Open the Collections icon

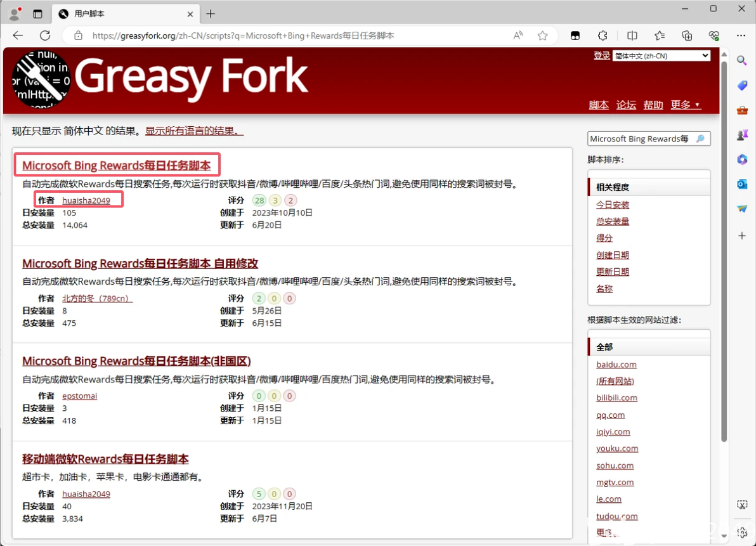(x=687, y=35)
